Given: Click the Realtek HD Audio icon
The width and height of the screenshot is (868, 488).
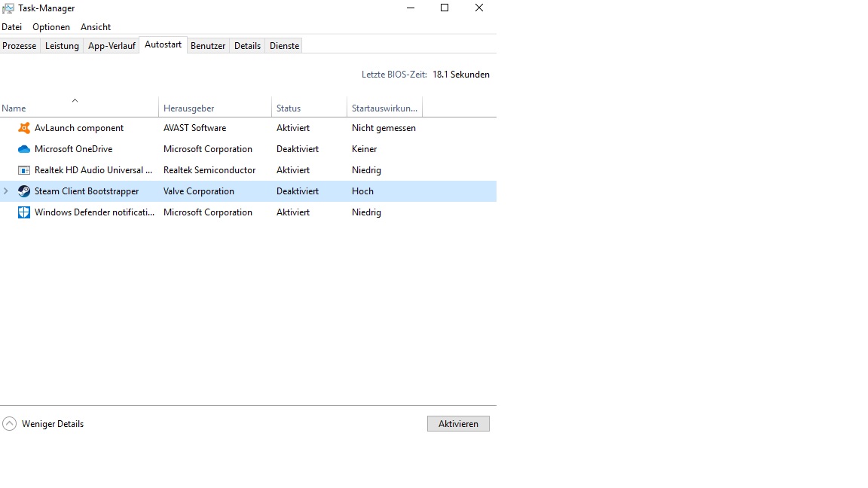Looking at the screenshot, I should click(x=24, y=170).
